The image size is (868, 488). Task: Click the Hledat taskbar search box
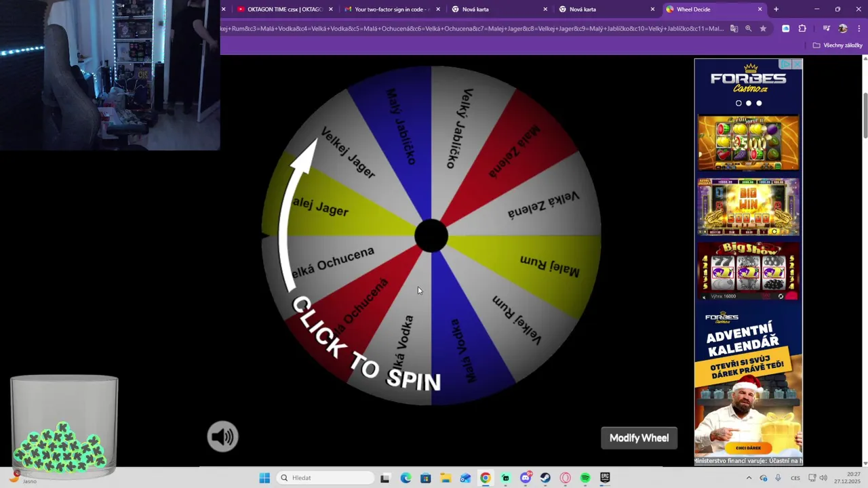[x=326, y=478]
